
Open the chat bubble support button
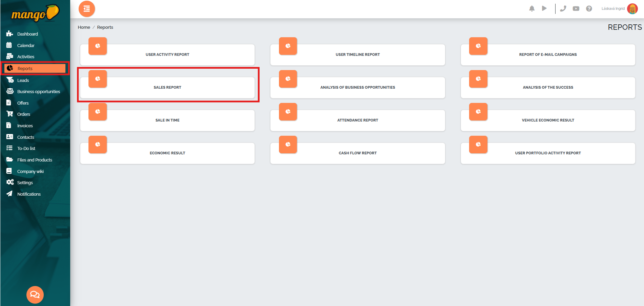pos(35,294)
